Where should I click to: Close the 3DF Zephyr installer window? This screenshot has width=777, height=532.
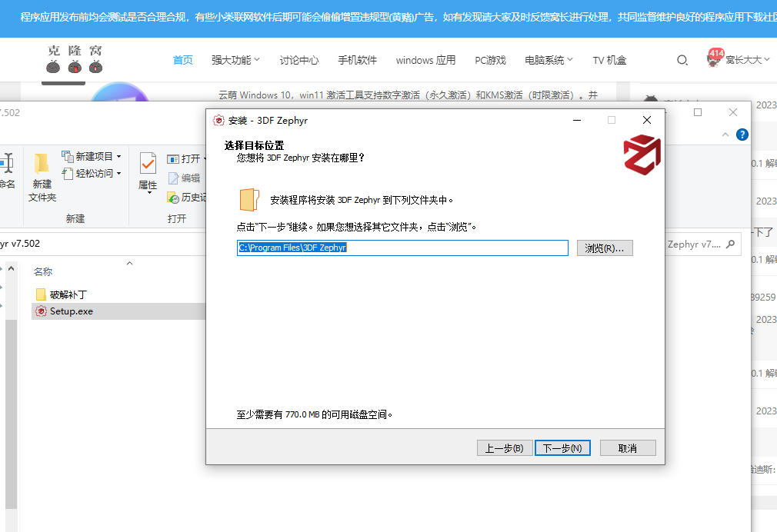click(x=647, y=120)
